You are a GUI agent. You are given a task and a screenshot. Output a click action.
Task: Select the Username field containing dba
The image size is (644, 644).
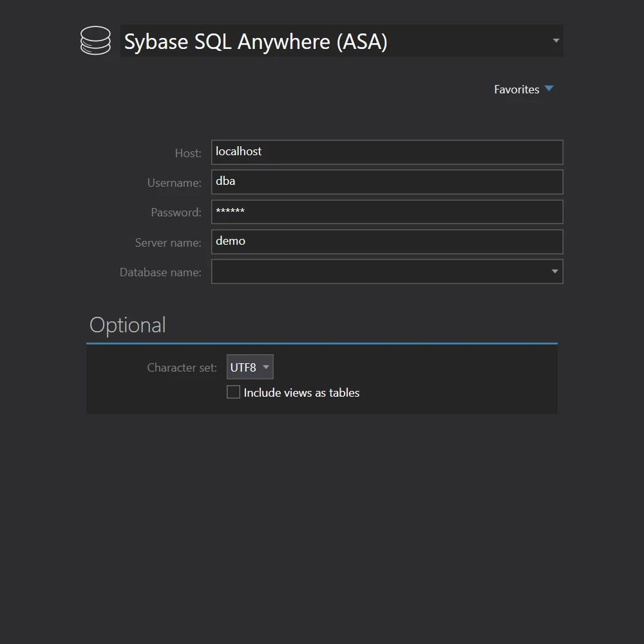click(x=386, y=182)
